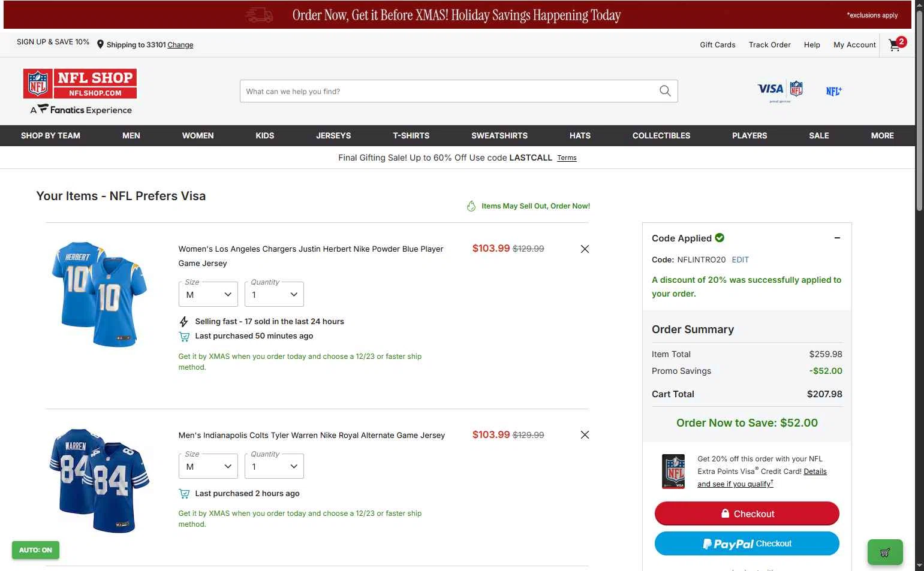The height and width of the screenshot is (571, 924).
Task: Remove the Justin Herbert jersey from cart
Action: point(585,249)
